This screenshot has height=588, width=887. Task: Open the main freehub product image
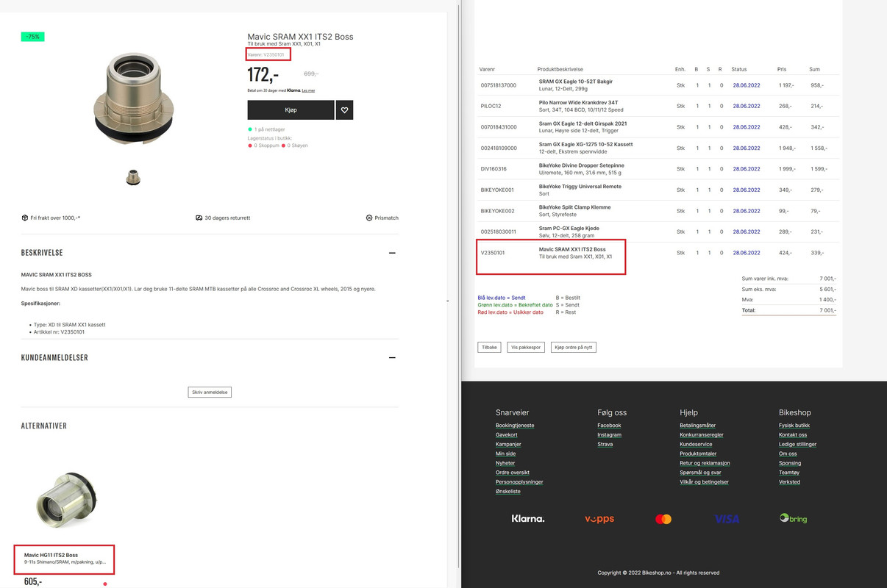point(133,99)
